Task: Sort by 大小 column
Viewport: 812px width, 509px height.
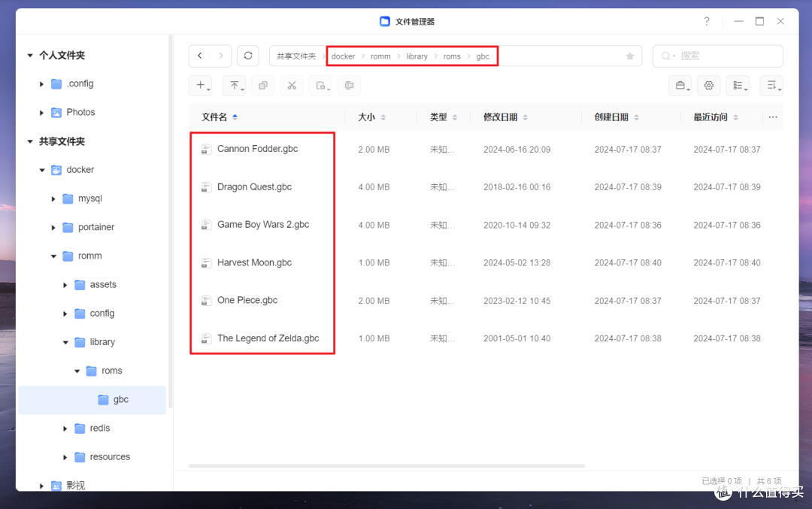Action: (372, 117)
